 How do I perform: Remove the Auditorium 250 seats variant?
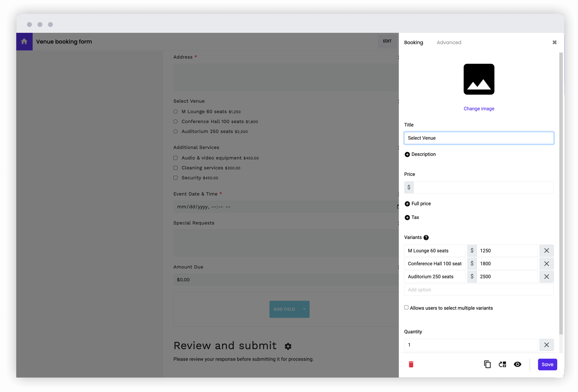tap(546, 276)
